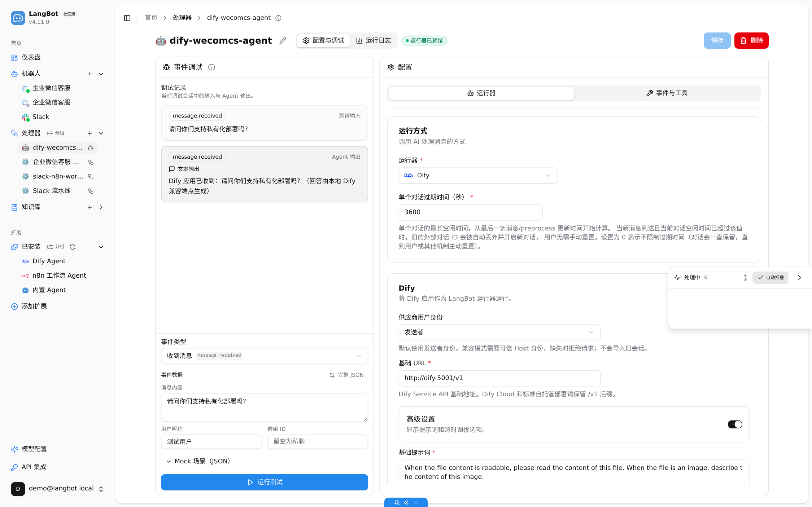The width and height of the screenshot is (812, 507).
Task: Click the pencil edit icon next to title
Action: pos(283,40)
